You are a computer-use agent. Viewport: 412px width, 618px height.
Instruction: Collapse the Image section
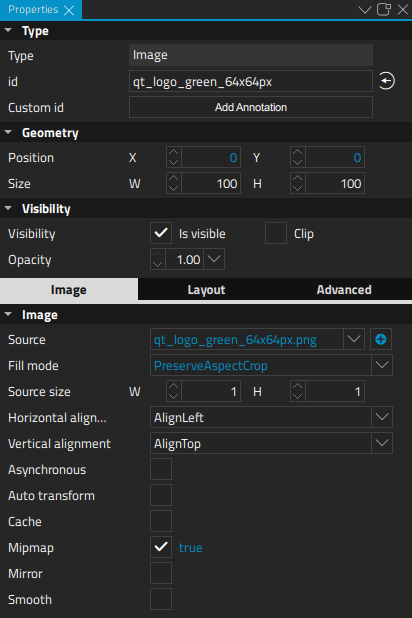tap(8, 314)
